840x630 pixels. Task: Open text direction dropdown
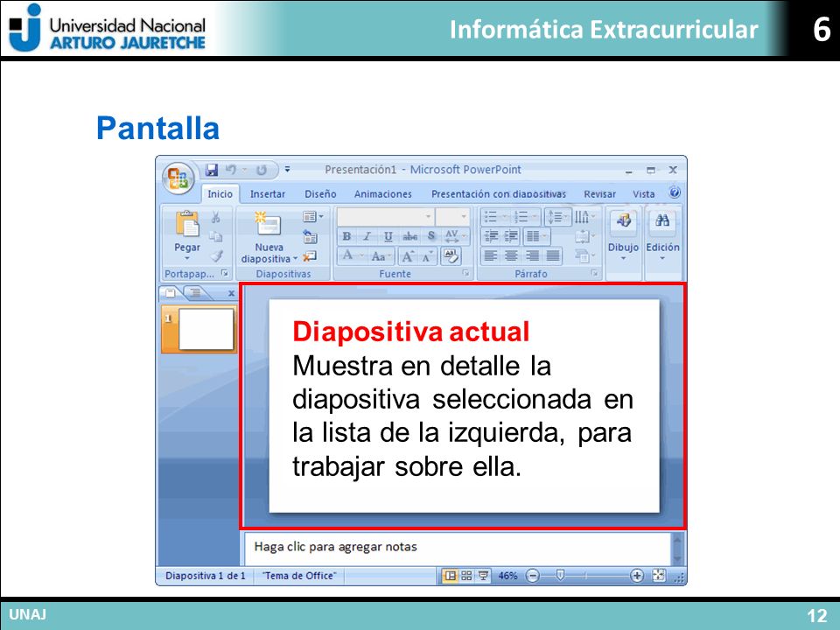(x=585, y=216)
